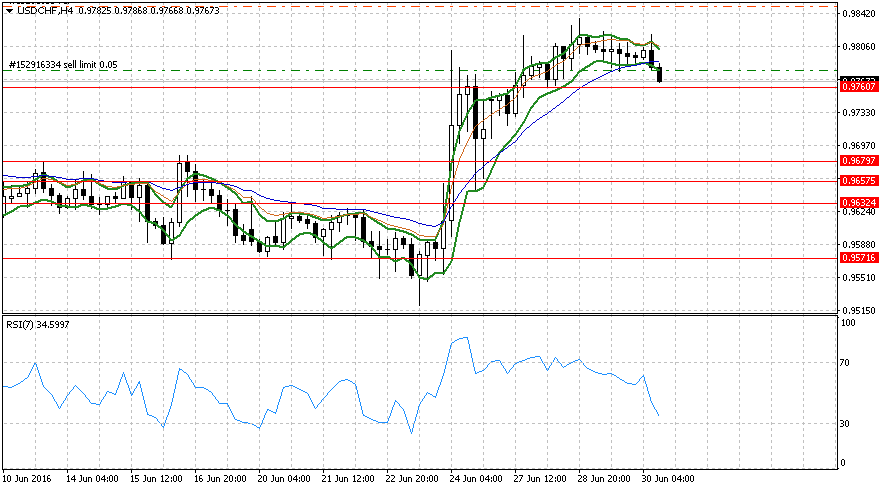This screenshot has width=880, height=490.
Task: Click the 24 Jun 04:00 time label
Action: coord(476,479)
